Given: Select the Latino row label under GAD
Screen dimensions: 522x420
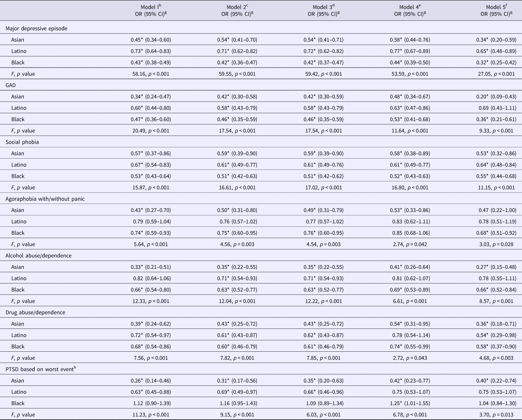Looking at the screenshot, I should pyautogui.click(x=19, y=108).
